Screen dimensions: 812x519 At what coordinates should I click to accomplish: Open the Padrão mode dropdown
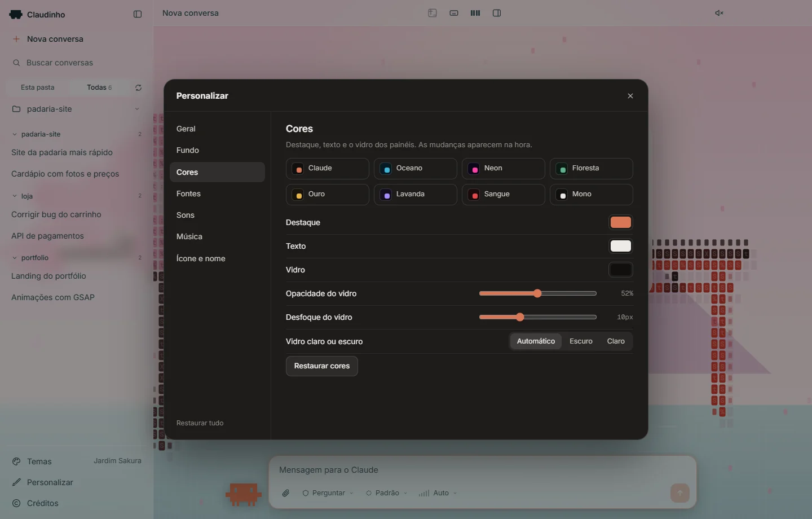coord(386,493)
